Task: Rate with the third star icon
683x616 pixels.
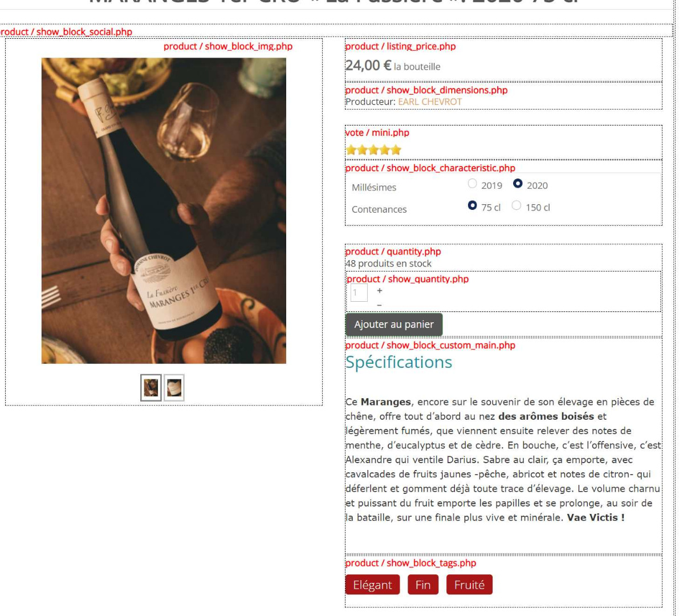Action: [373, 151]
